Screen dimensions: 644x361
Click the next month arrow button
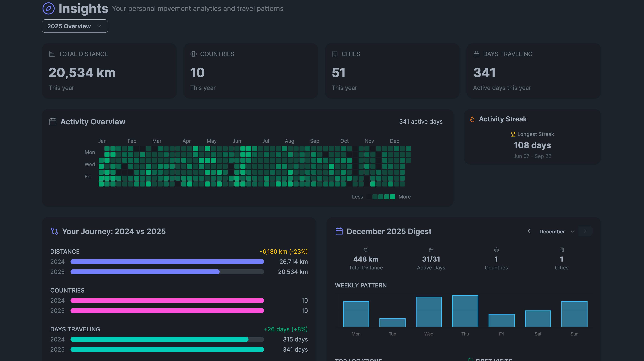tap(585, 231)
